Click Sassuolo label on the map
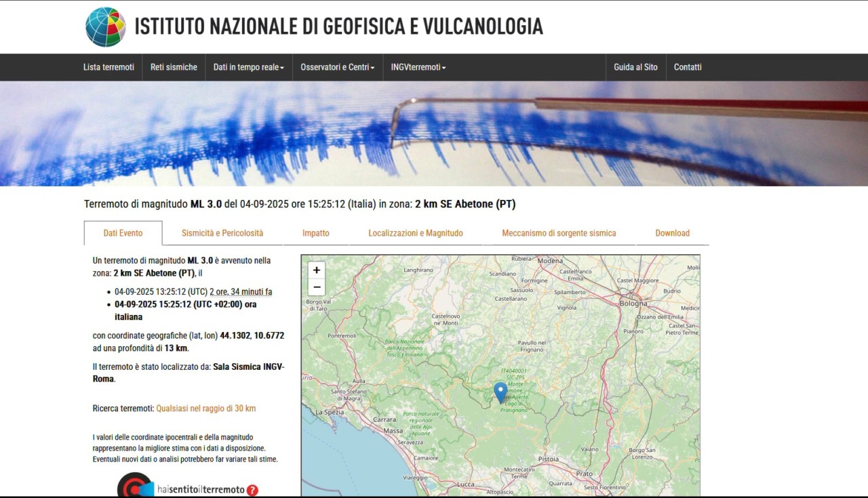868x498 pixels. [521, 289]
